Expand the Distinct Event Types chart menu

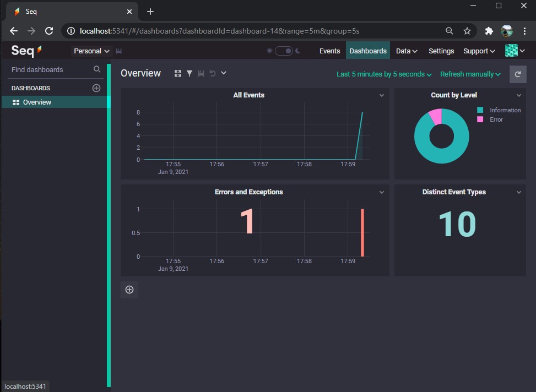point(518,192)
